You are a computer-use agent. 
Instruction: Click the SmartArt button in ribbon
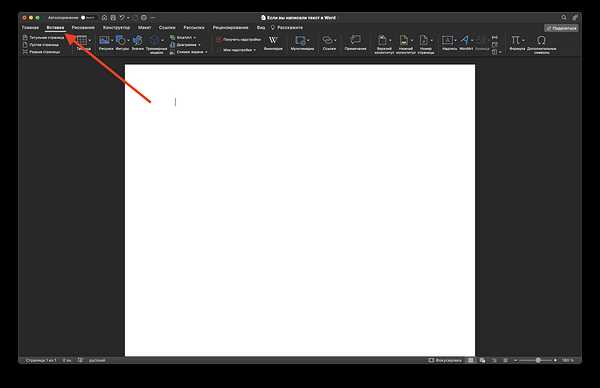pos(183,37)
